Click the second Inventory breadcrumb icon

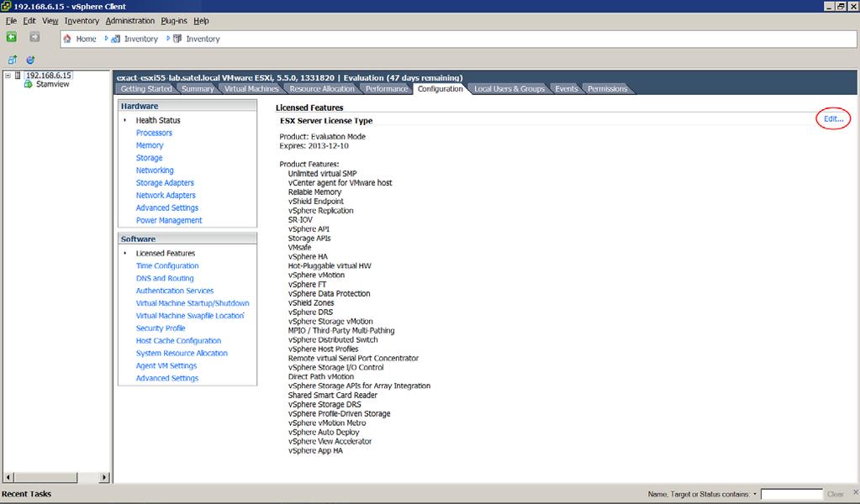click(x=177, y=39)
